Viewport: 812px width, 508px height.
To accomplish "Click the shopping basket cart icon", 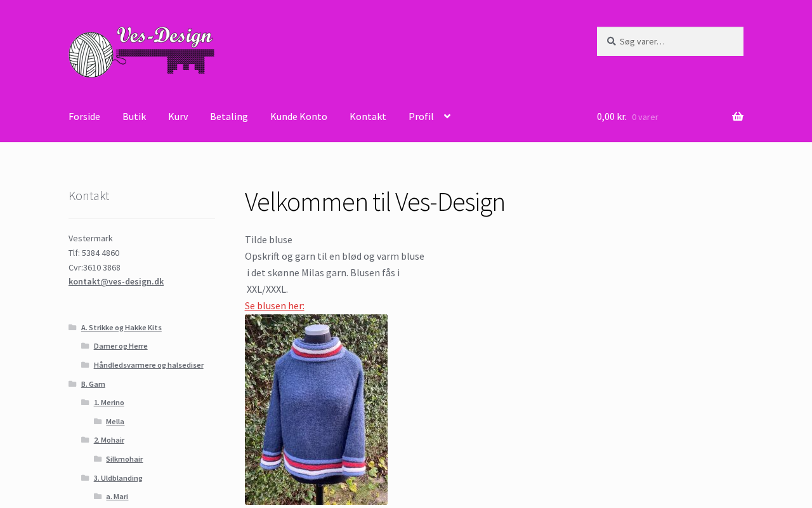I will point(738,116).
